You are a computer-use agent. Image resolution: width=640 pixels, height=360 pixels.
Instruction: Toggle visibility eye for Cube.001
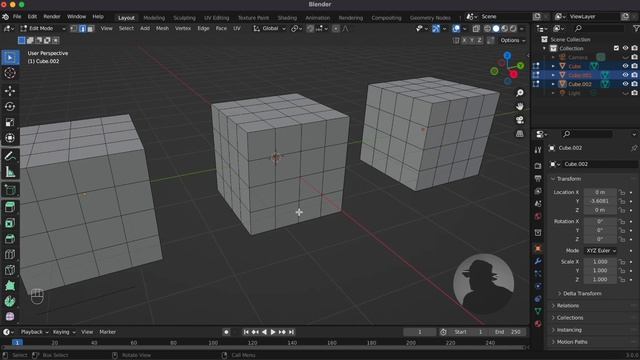pos(625,75)
